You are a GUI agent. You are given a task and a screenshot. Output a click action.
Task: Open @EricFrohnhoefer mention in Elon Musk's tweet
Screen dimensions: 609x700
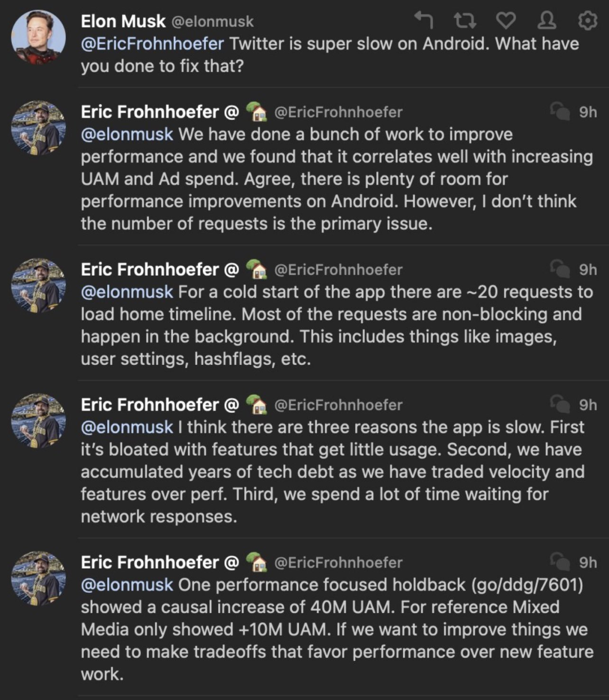[x=152, y=43]
